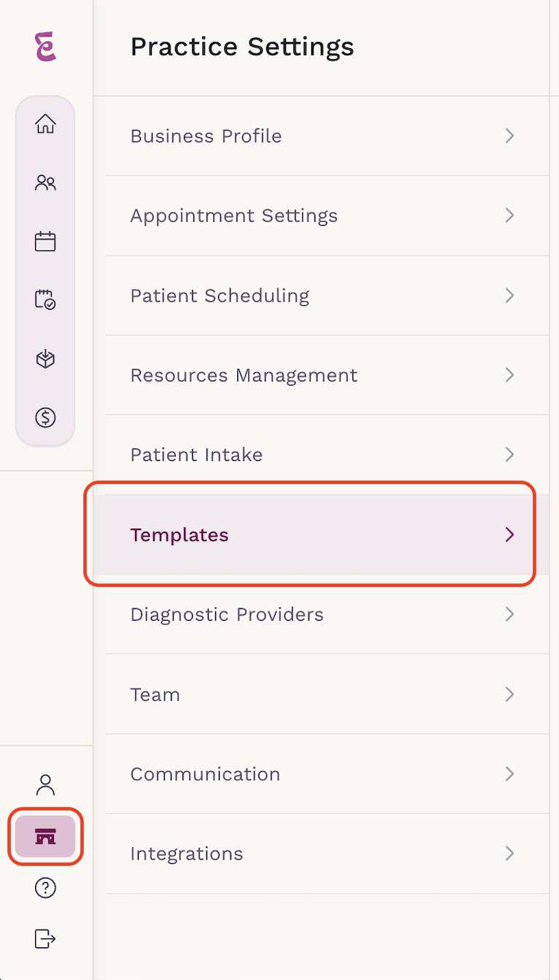
Task: Open the calendar with checkmark icon
Action: click(45, 299)
